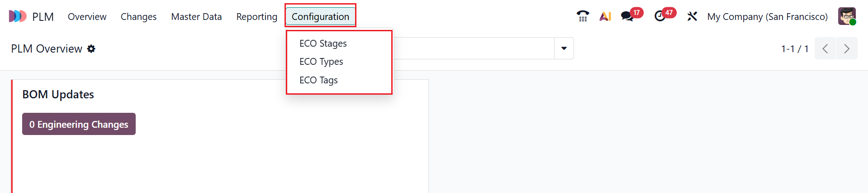The height and width of the screenshot is (193, 868).
Task: Open ECO Tags menu entry
Action: (x=318, y=80)
